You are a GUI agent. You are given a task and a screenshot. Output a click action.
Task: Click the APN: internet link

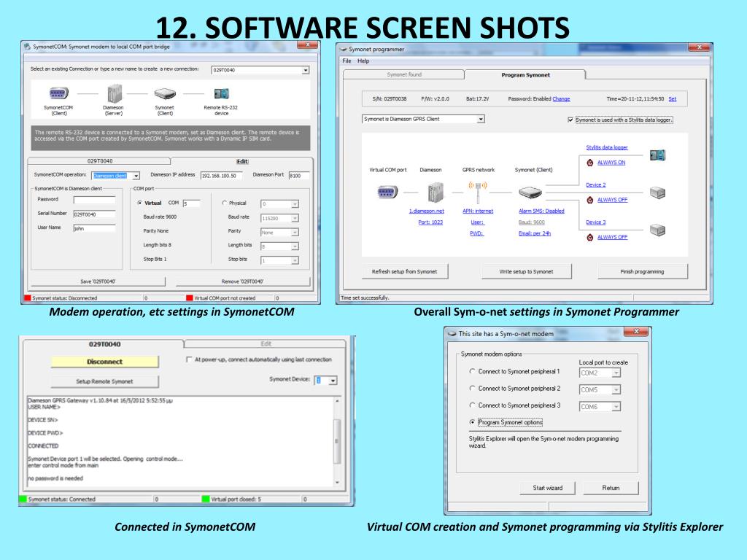[x=478, y=211]
